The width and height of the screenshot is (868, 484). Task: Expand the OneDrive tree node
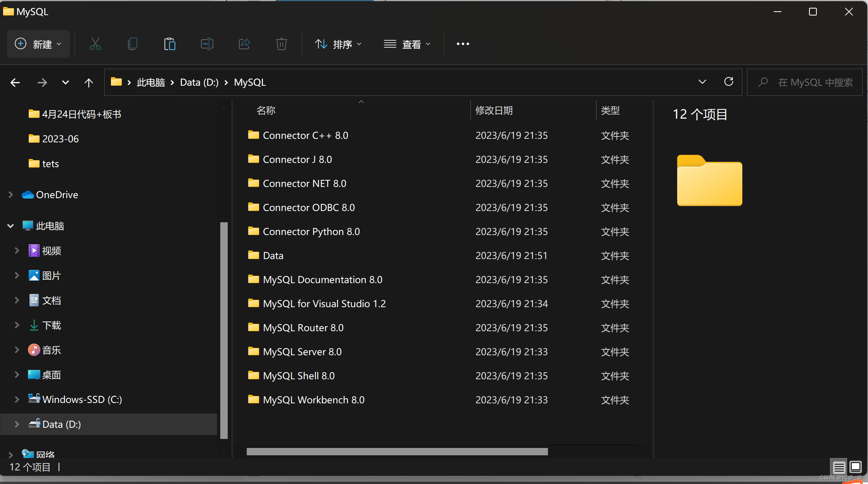[11, 195]
